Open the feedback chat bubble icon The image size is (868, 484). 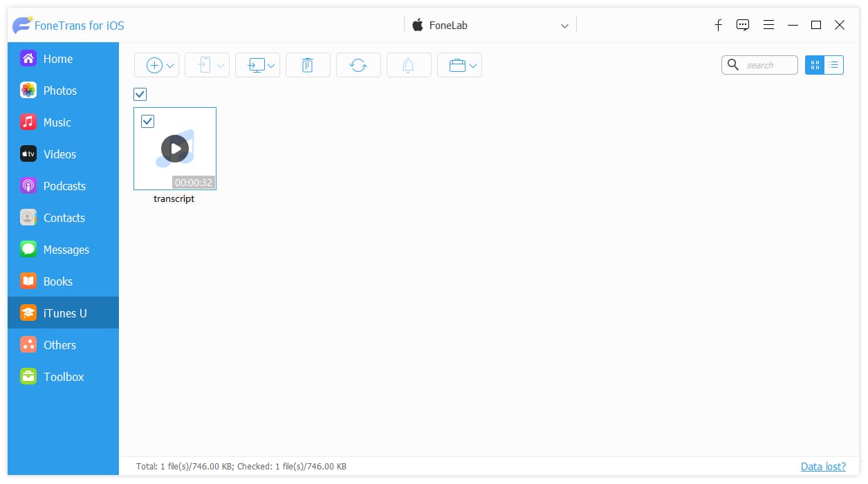[x=743, y=25]
